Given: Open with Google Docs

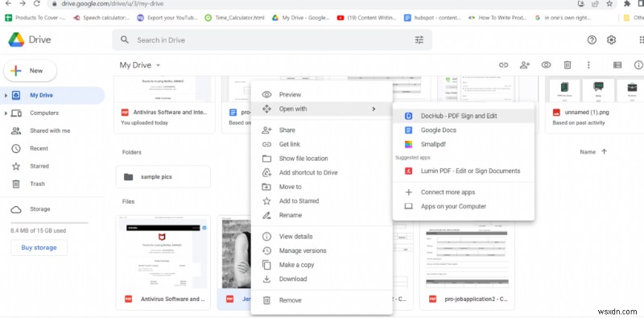Looking at the screenshot, I should (x=464, y=130).
